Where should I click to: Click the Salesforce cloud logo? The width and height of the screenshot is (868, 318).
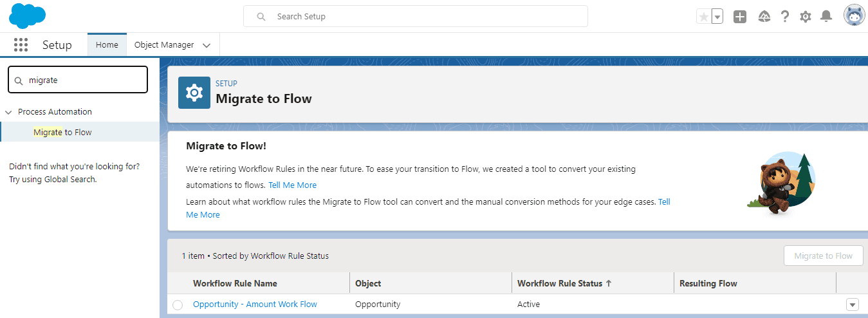click(28, 16)
